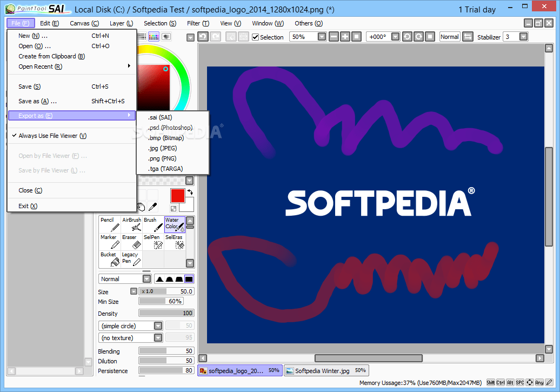Switch to Softpedia Winter.jpg document tab
This screenshot has height=392, width=560.
pos(326,370)
